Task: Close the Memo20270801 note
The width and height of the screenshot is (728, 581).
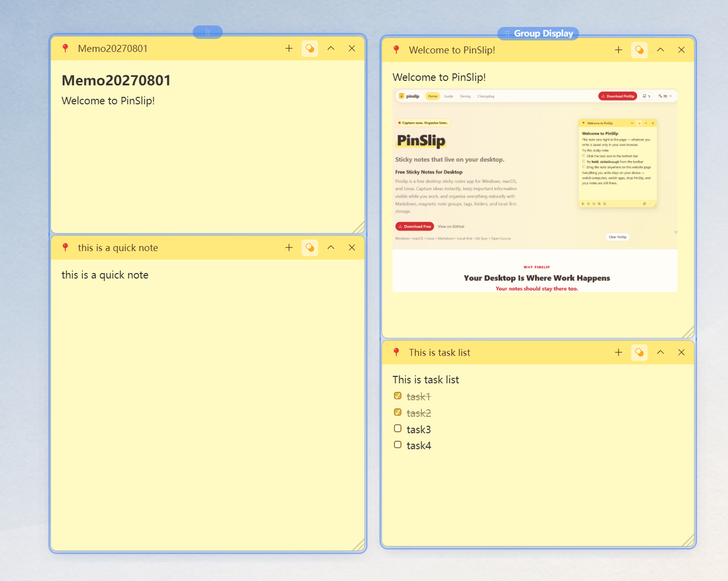Action: (352, 48)
